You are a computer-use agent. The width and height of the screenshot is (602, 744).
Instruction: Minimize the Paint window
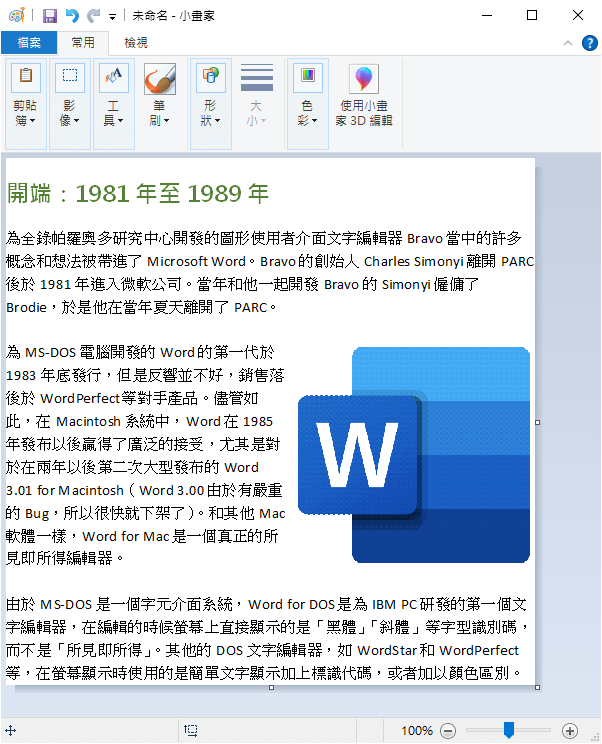tap(487, 15)
